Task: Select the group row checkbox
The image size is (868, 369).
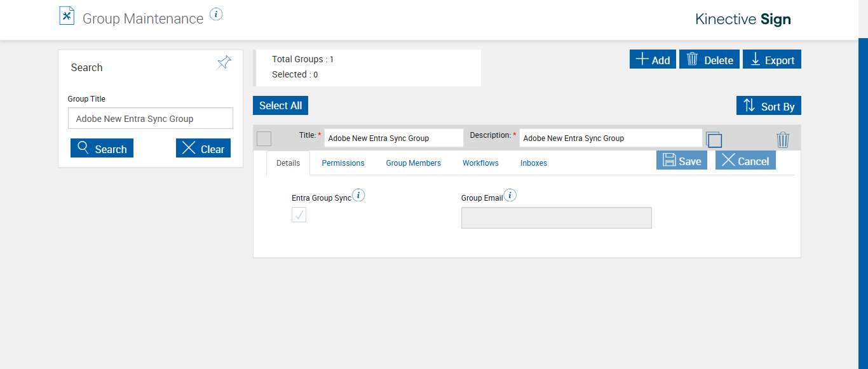Action: pyautogui.click(x=264, y=138)
